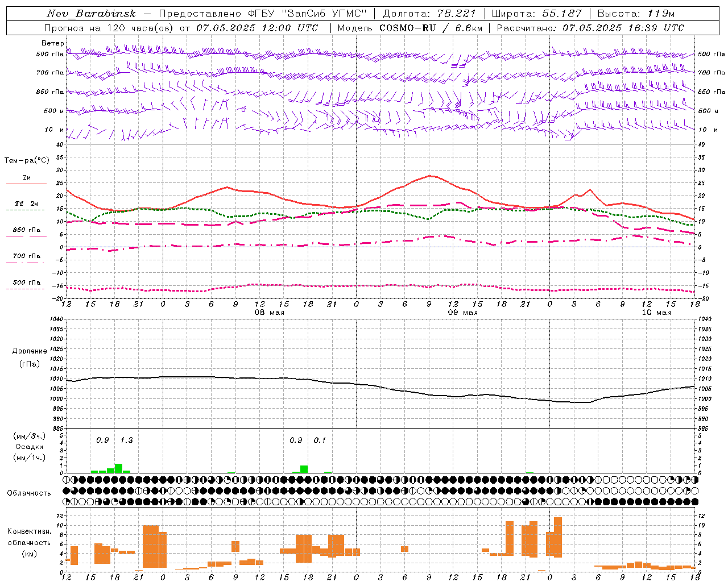Select the Давление pressure label

(x=30, y=351)
